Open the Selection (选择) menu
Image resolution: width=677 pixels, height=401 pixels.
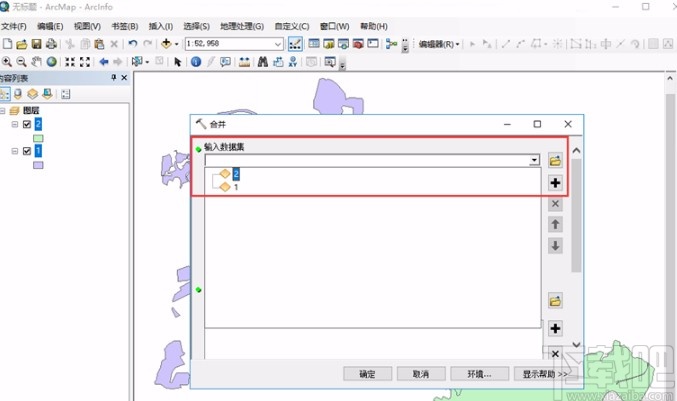(x=196, y=26)
